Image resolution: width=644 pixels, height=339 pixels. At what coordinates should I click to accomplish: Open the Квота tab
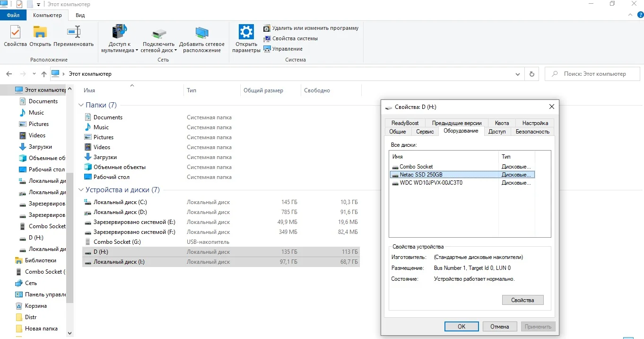pos(502,123)
